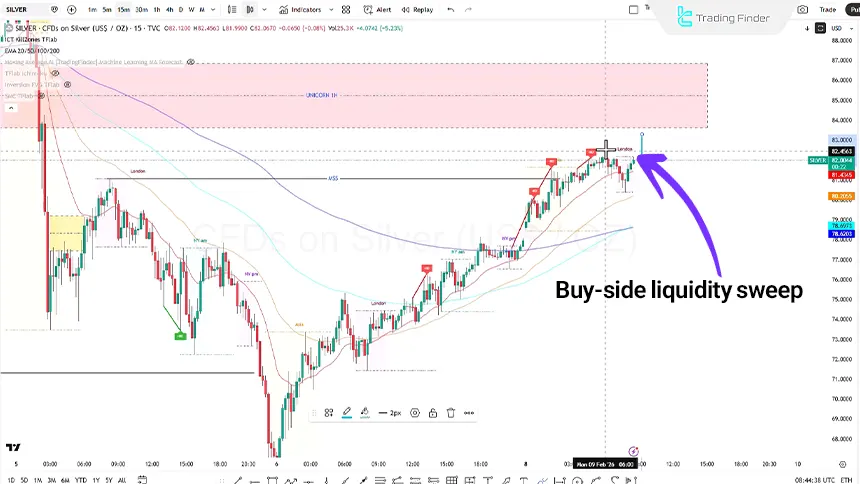Open drawing settings gear in floating toolbar
The image size is (860, 484).
415,413
